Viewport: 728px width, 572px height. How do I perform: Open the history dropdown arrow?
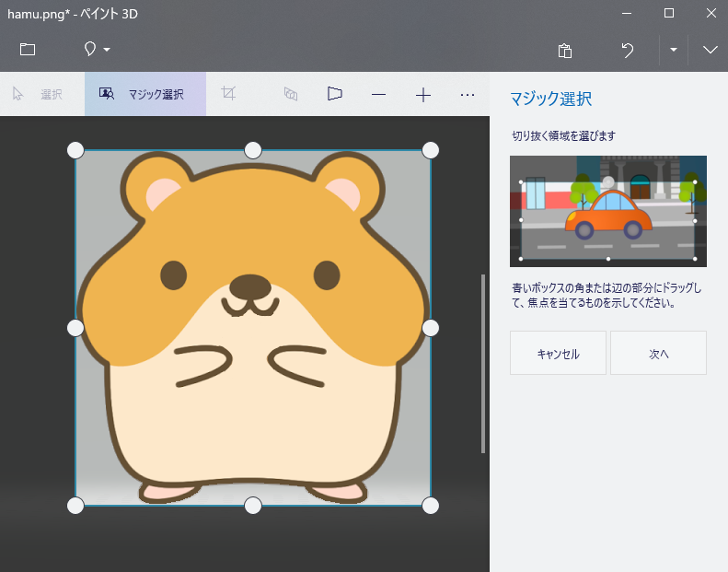tap(673, 50)
